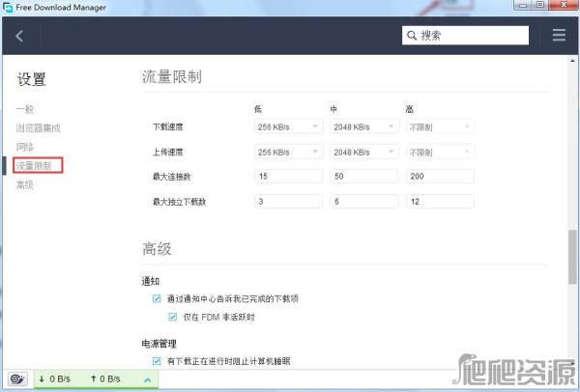The image size is (580, 392).
Task: Click the vertical scrollbar thumb
Action: pos(572,257)
